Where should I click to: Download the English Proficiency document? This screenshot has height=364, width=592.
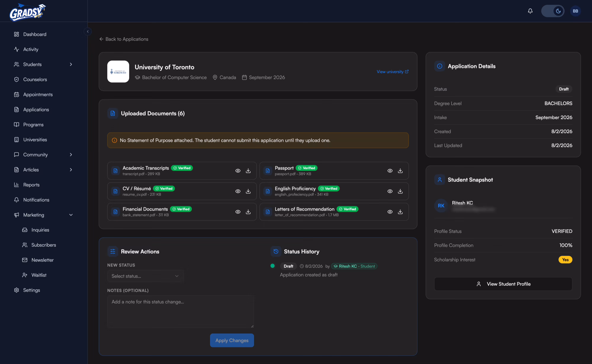400,191
